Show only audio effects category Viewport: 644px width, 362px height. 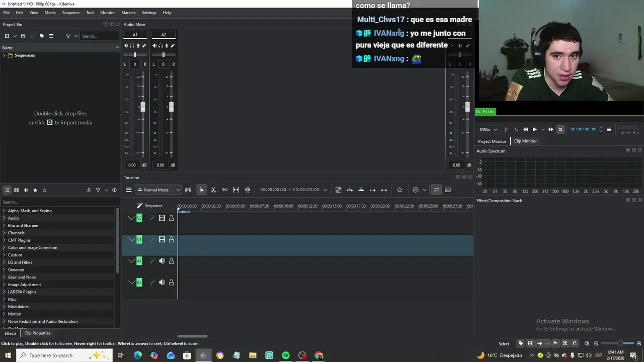[x=26, y=190]
